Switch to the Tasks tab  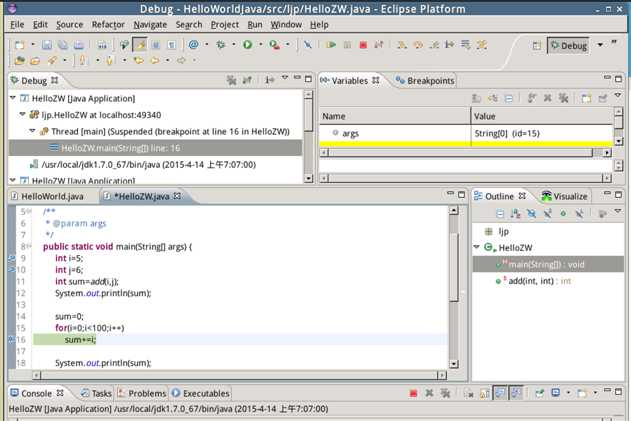point(97,393)
